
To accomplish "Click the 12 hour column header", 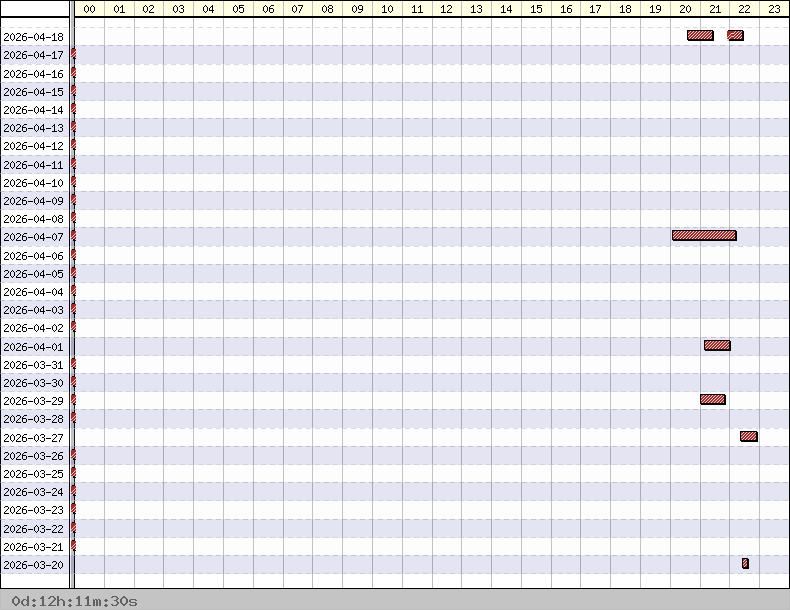I will [447, 9].
